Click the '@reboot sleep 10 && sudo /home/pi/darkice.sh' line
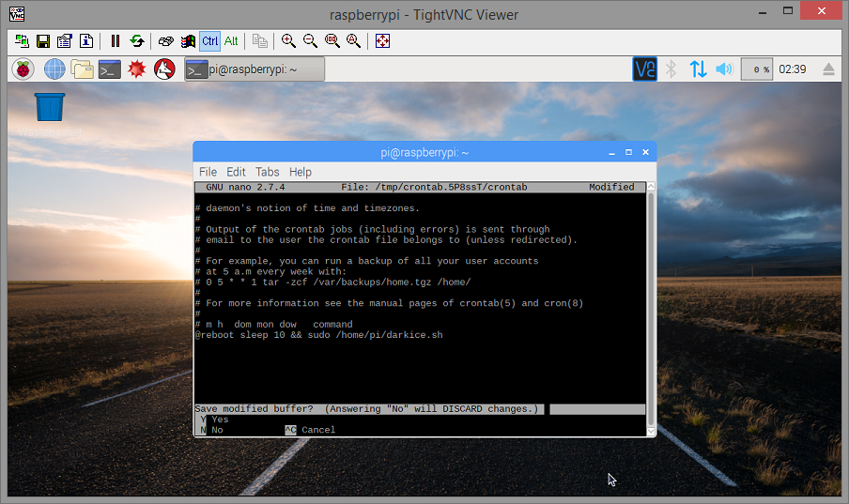 [x=319, y=335]
